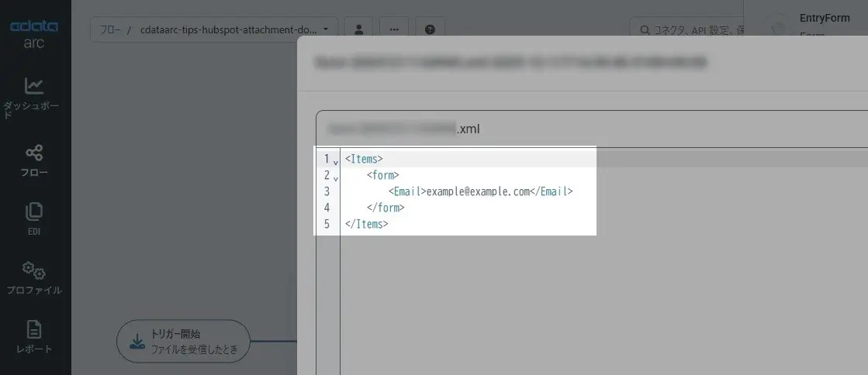Open the レポート reports page

click(34, 337)
